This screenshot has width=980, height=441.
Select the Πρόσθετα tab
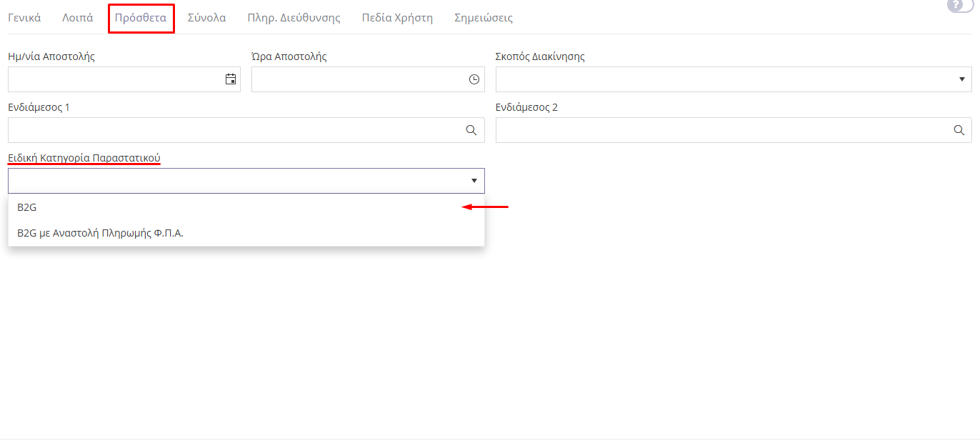tap(141, 18)
